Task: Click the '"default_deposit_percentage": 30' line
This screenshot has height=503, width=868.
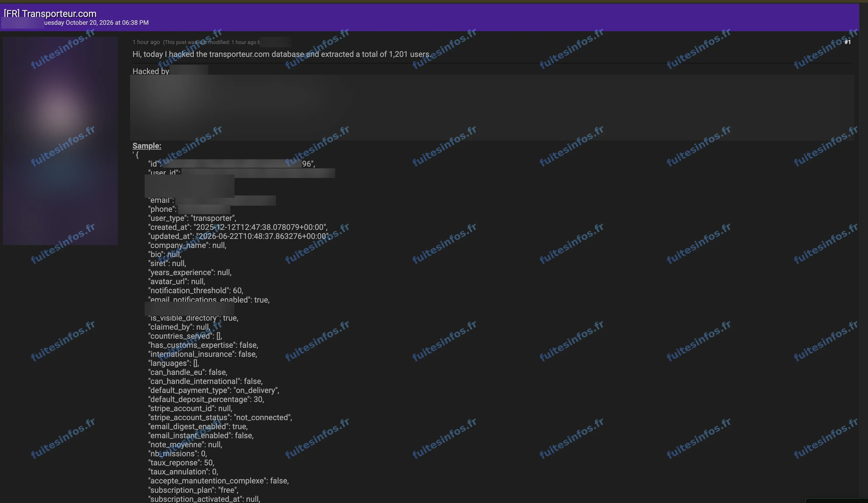Action: pyautogui.click(x=206, y=399)
